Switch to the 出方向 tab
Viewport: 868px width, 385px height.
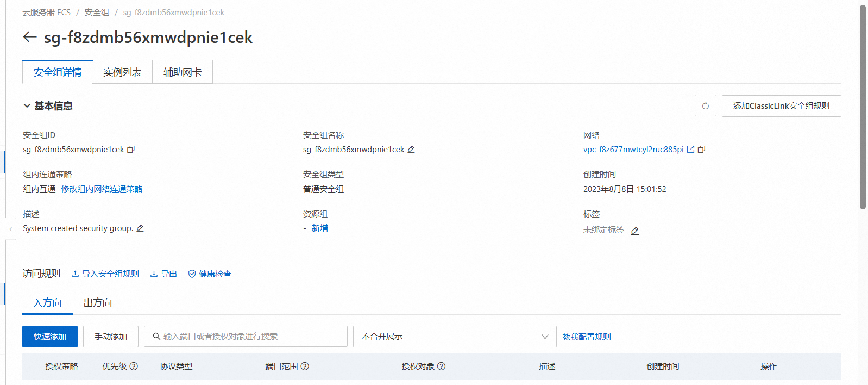(x=98, y=303)
